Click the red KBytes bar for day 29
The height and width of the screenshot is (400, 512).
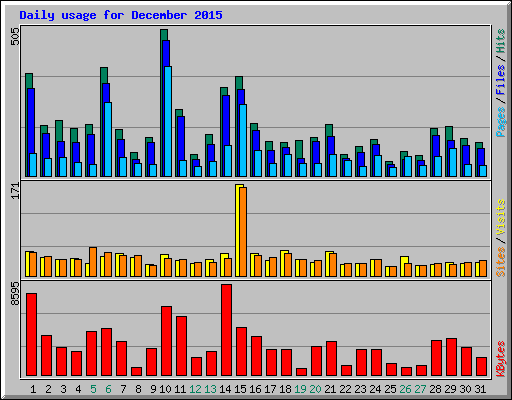pos(451,357)
